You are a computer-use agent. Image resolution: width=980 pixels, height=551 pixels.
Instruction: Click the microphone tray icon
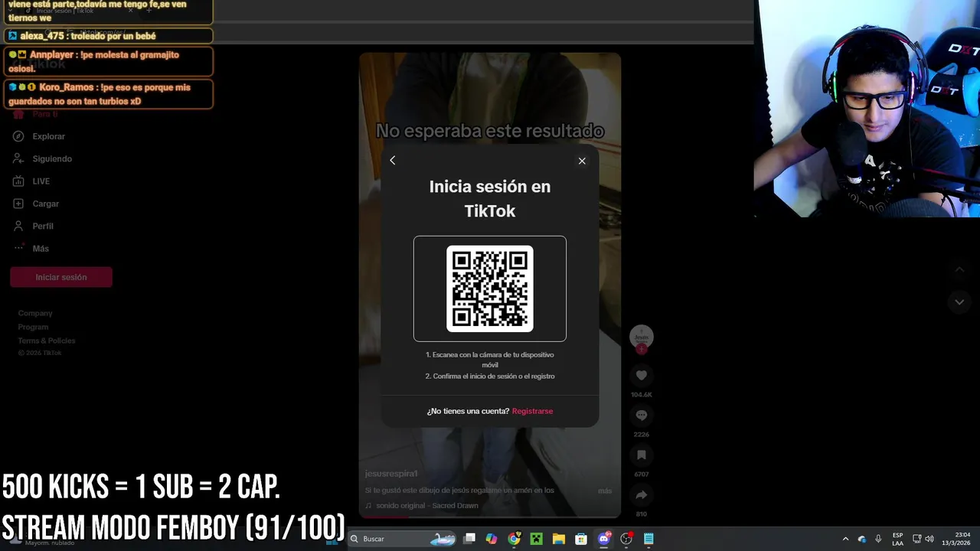coord(878,539)
